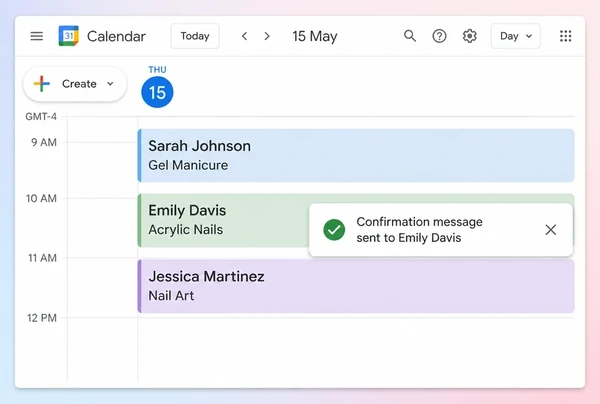Select the Thursday 15 date circle
600x404 pixels.
point(157,92)
